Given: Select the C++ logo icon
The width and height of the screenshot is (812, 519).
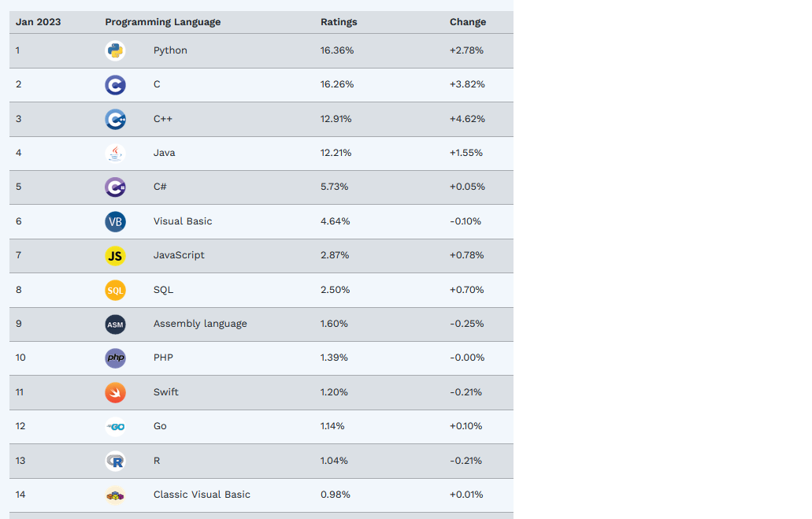Looking at the screenshot, I should (x=115, y=119).
